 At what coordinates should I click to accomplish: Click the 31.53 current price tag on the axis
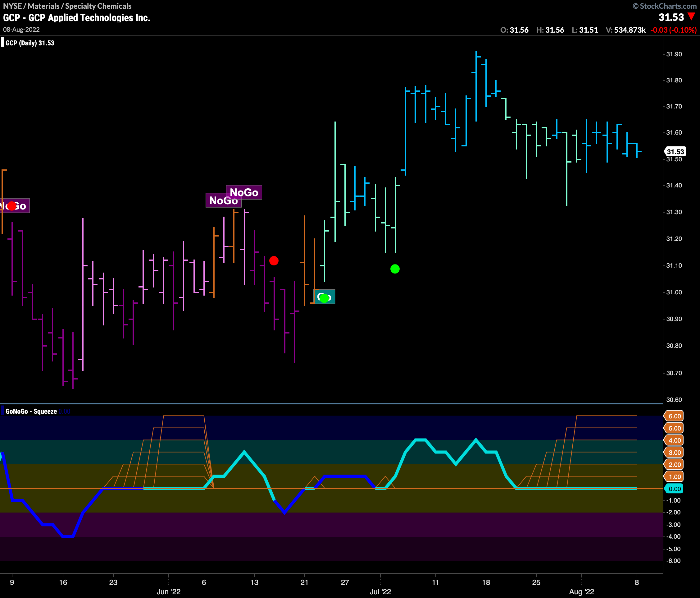click(x=675, y=152)
